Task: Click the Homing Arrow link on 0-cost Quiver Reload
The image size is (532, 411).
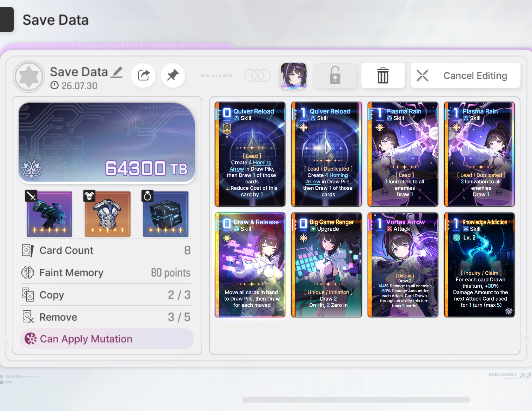Action: [251, 166]
